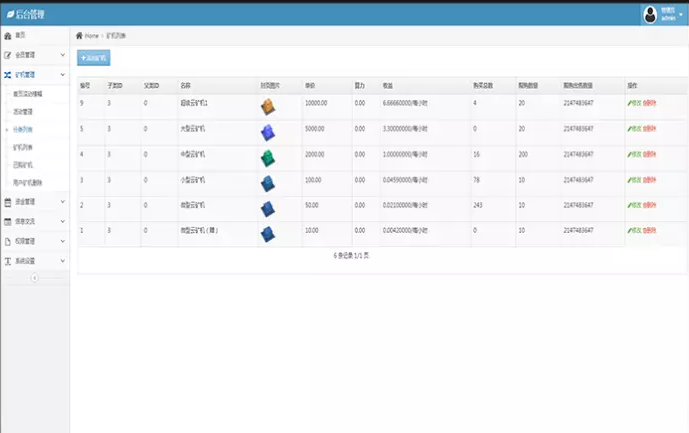Click the 操作 column header
Viewport: 689px width, 433px height.
point(632,86)
